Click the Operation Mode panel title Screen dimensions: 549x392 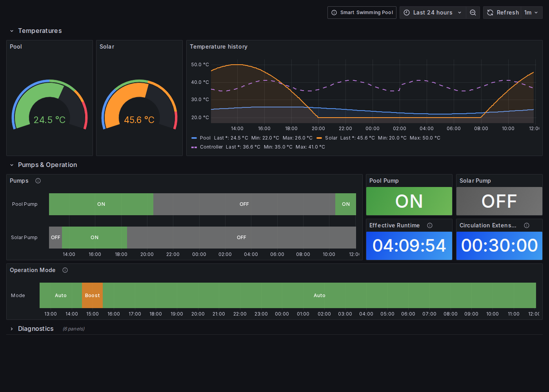(x=33, y=270)
